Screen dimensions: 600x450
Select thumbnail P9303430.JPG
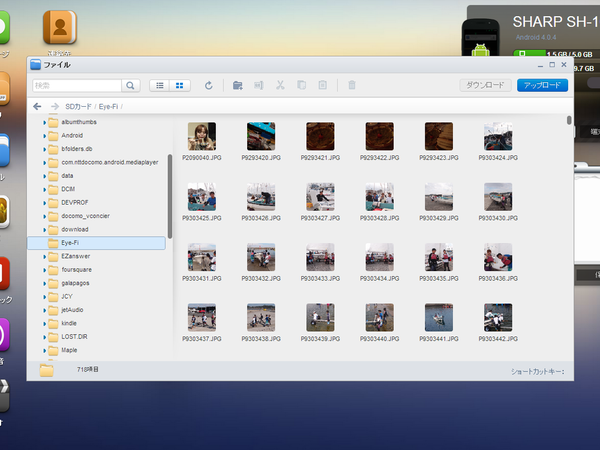[498, 197]
